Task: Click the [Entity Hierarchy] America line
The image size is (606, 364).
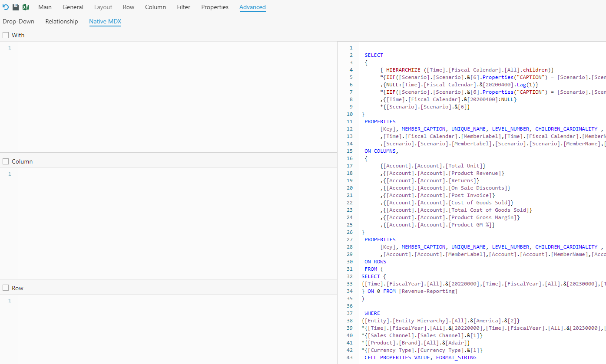Action: (x=440, y=321)
